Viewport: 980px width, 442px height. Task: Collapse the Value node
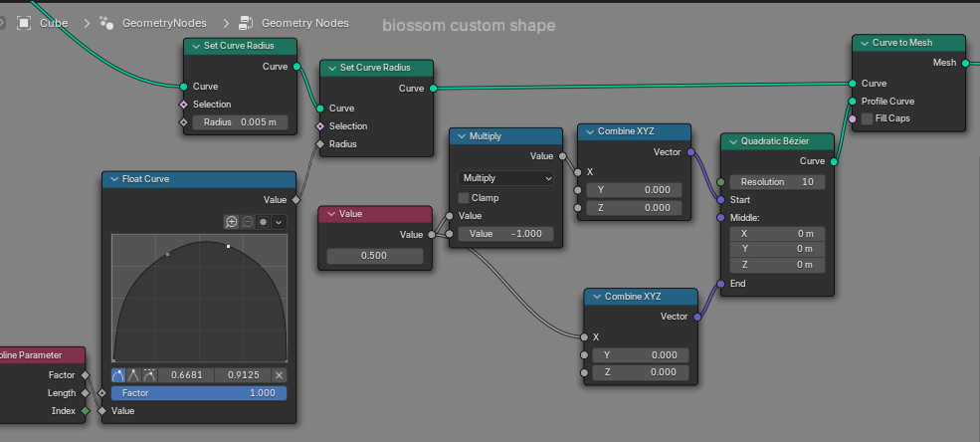tap(330, 214)
